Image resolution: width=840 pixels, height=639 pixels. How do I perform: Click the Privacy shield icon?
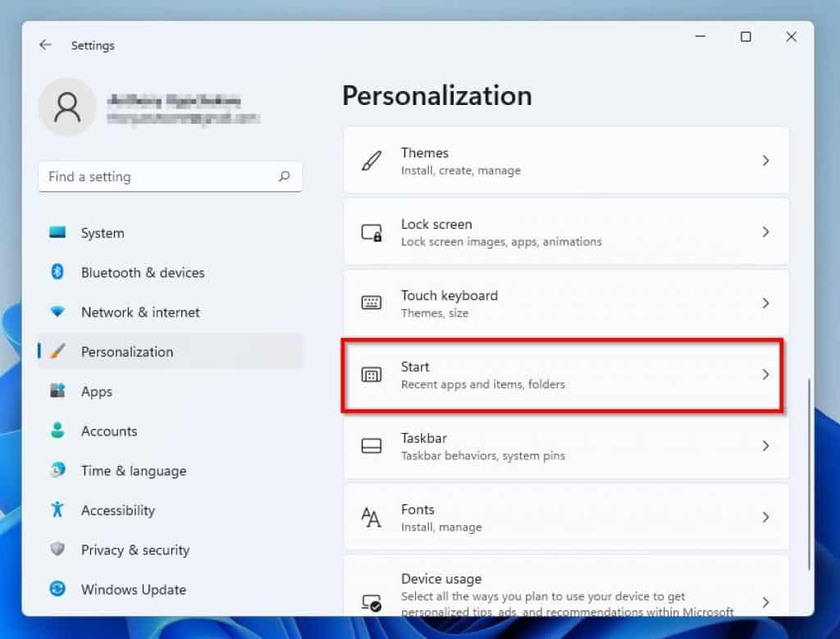[x=57, y=549]
